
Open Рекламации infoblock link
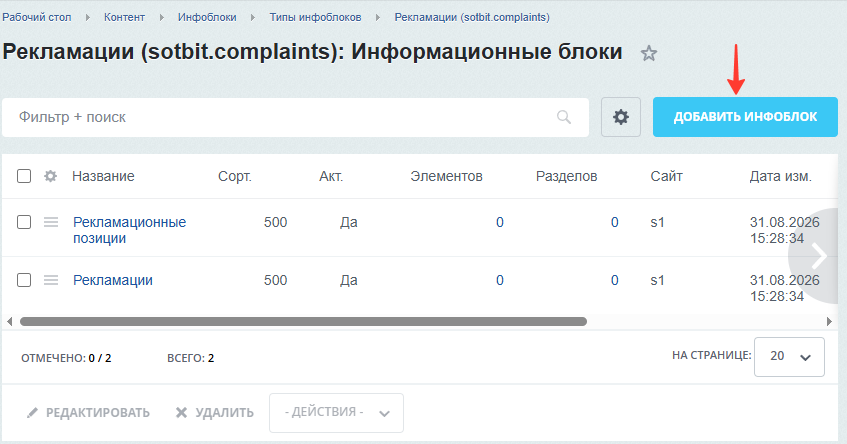(x=113, y=280)
